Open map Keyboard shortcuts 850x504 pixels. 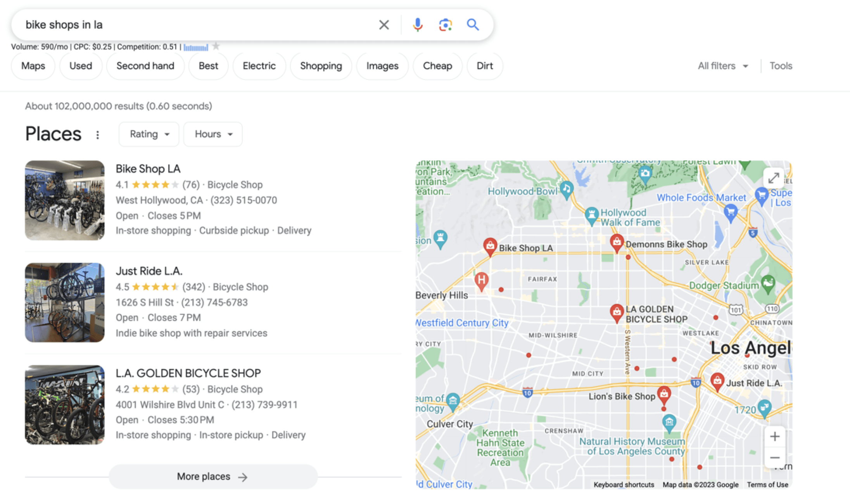(624, 485)
